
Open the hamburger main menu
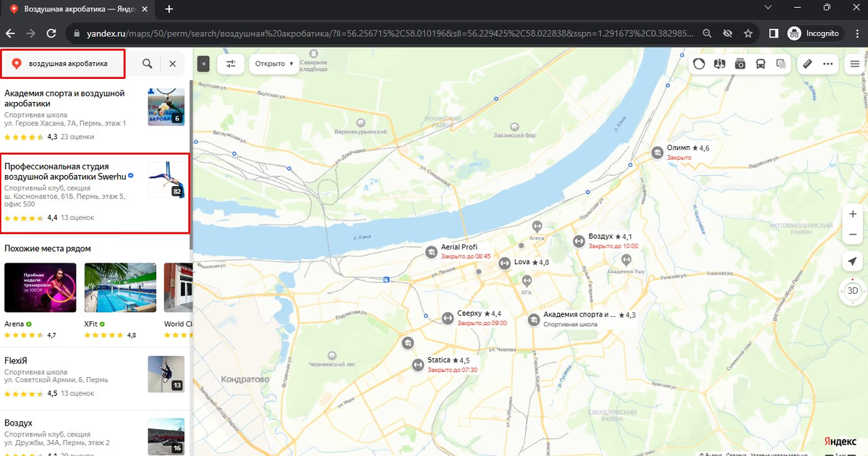854,64
